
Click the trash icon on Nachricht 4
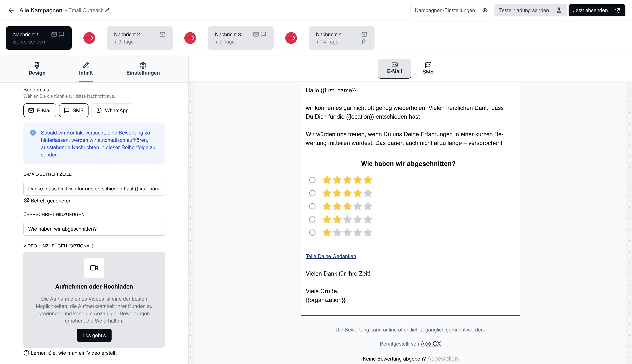coord(364,42)
